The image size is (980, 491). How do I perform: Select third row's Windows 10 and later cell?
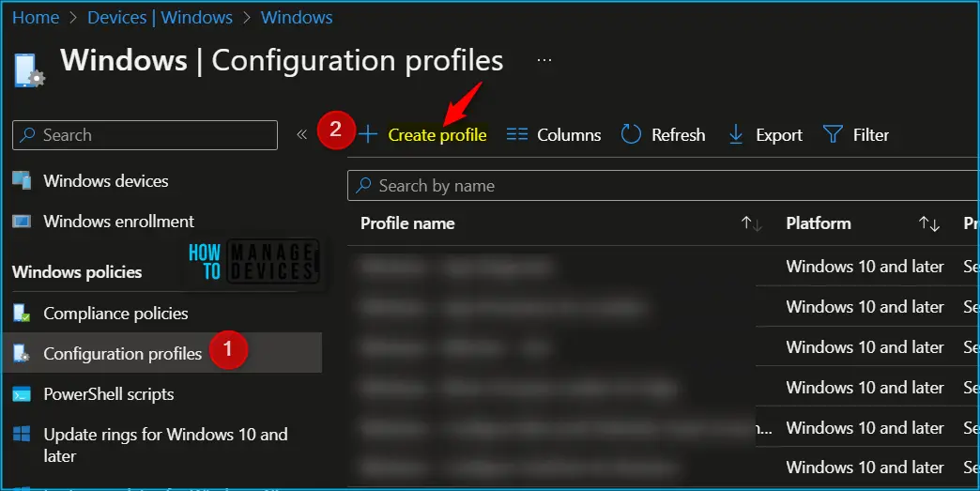click(x=865, y=346)
